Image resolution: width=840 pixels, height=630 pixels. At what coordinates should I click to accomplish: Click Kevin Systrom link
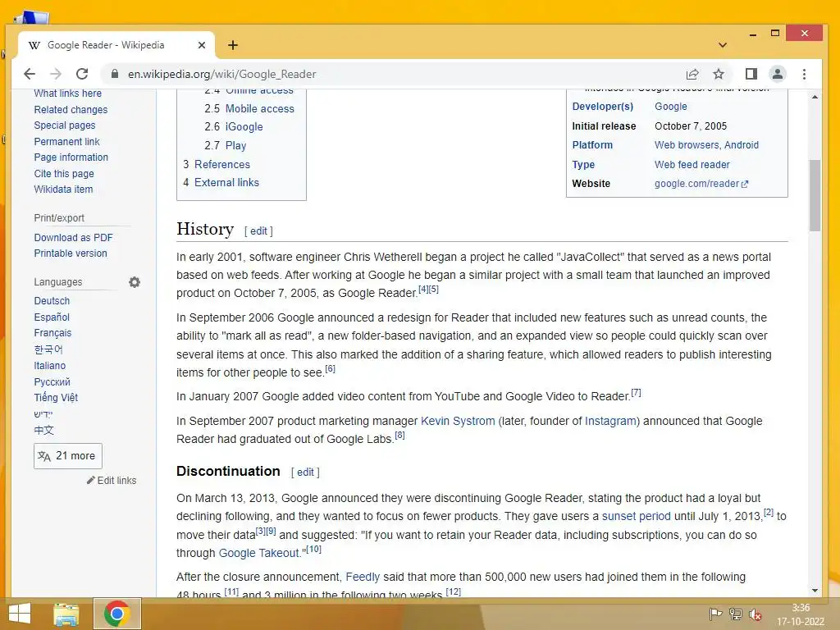458,421
